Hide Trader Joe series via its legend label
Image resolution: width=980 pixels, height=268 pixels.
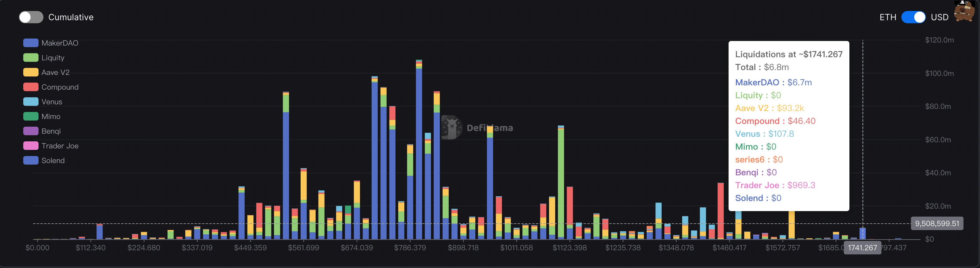tap(60, 146)
